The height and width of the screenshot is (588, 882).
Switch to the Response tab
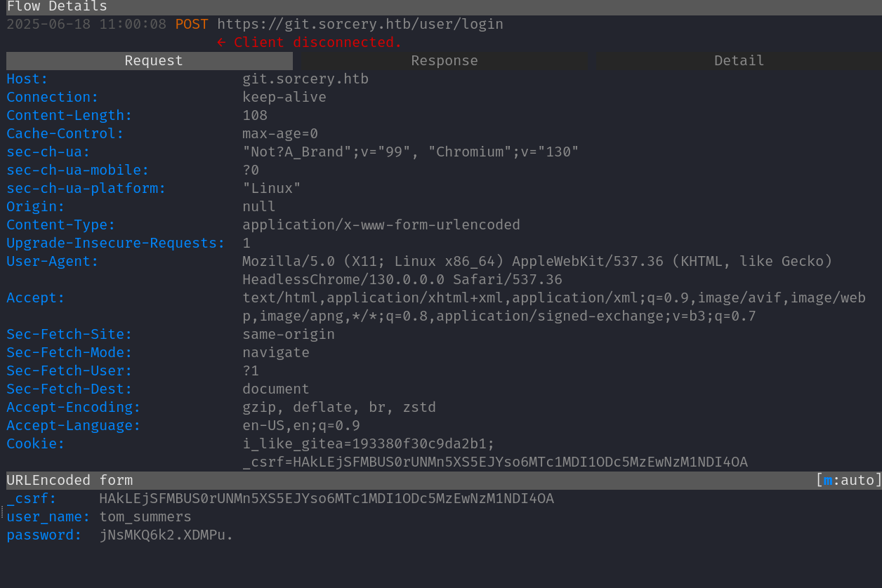tap(444, 60)
